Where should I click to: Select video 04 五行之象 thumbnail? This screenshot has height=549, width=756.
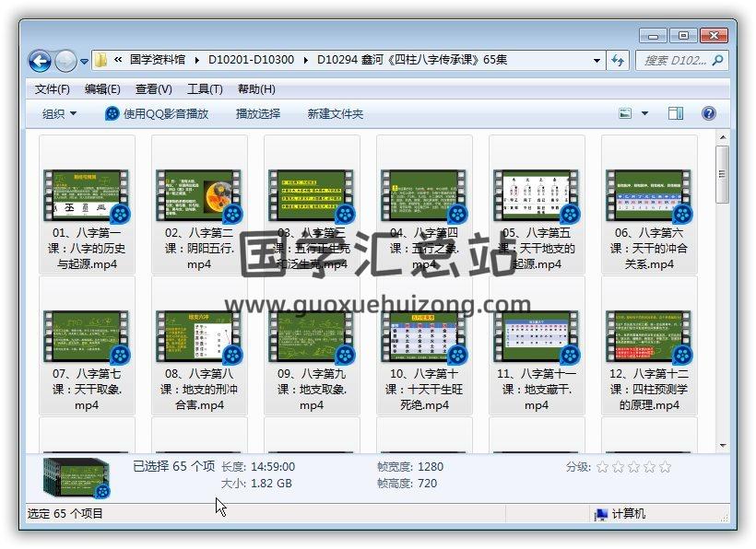[x=424, y=195]
